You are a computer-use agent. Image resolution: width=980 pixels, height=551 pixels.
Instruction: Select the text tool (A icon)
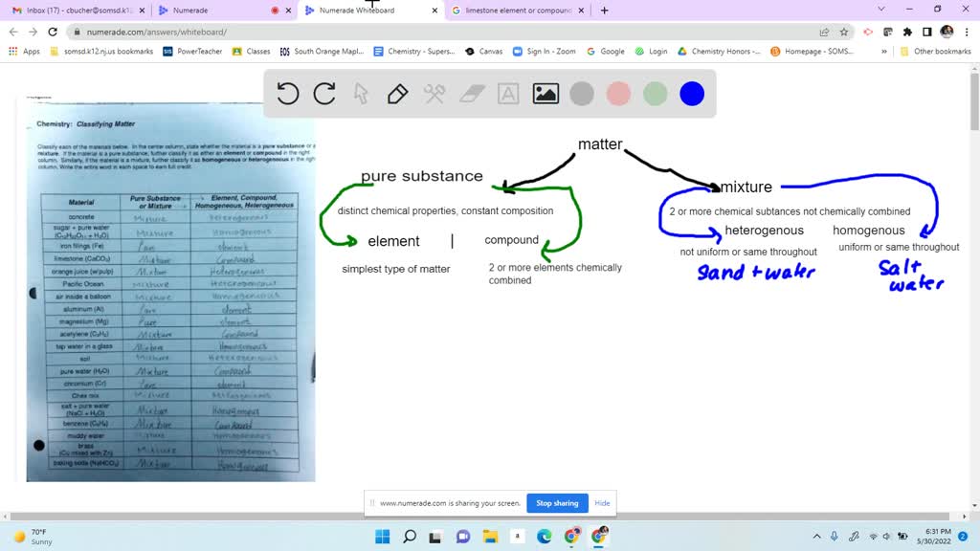tap(505, 95)
